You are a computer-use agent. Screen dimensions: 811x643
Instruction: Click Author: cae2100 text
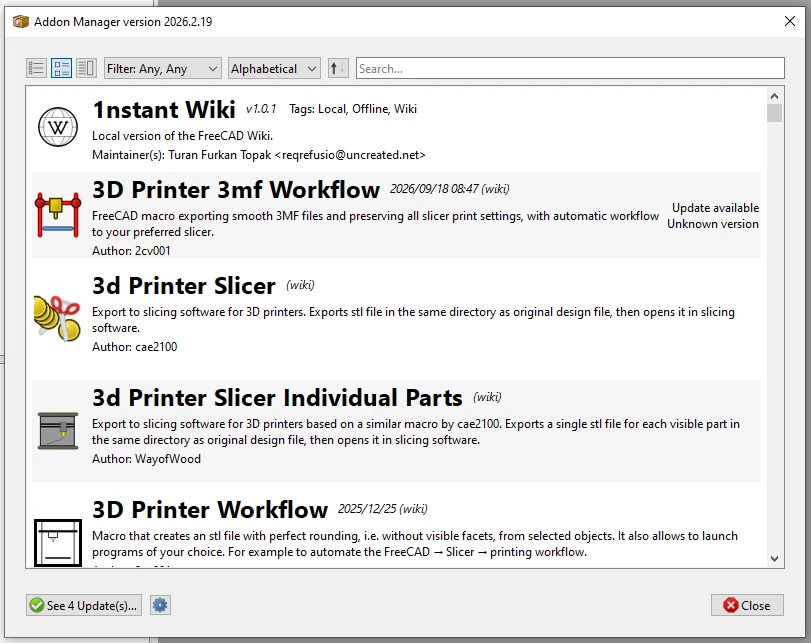tap(134, 347)
